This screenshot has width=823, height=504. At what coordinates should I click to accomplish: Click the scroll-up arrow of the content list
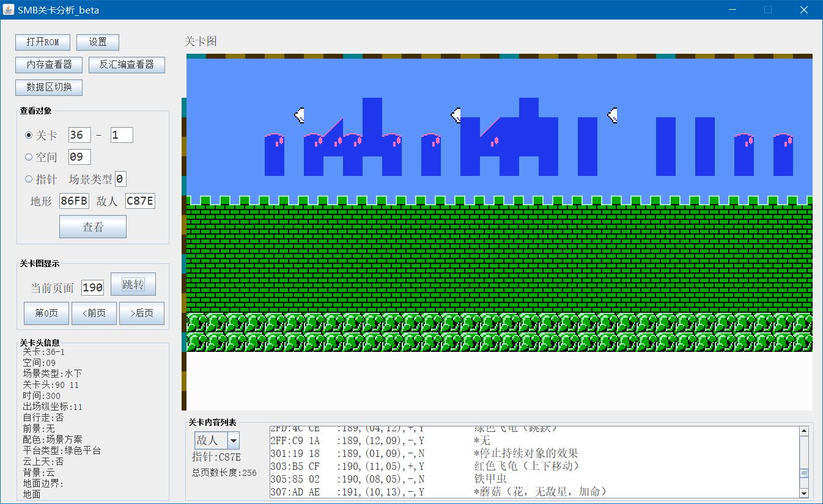pos(804,431)
